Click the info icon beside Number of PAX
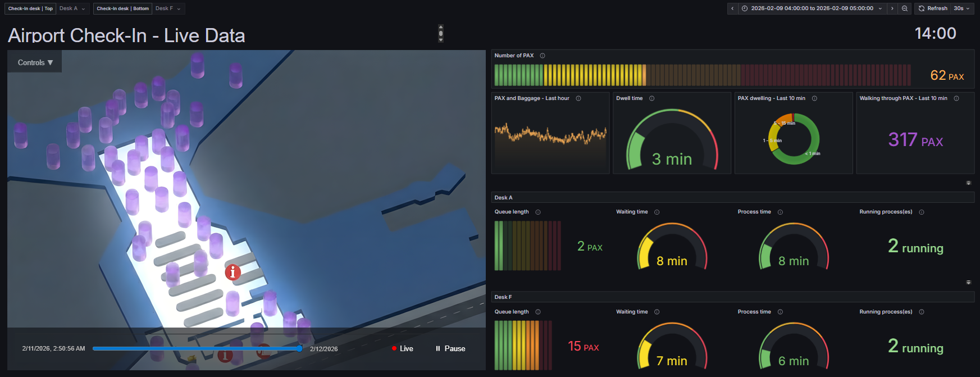 543,56
